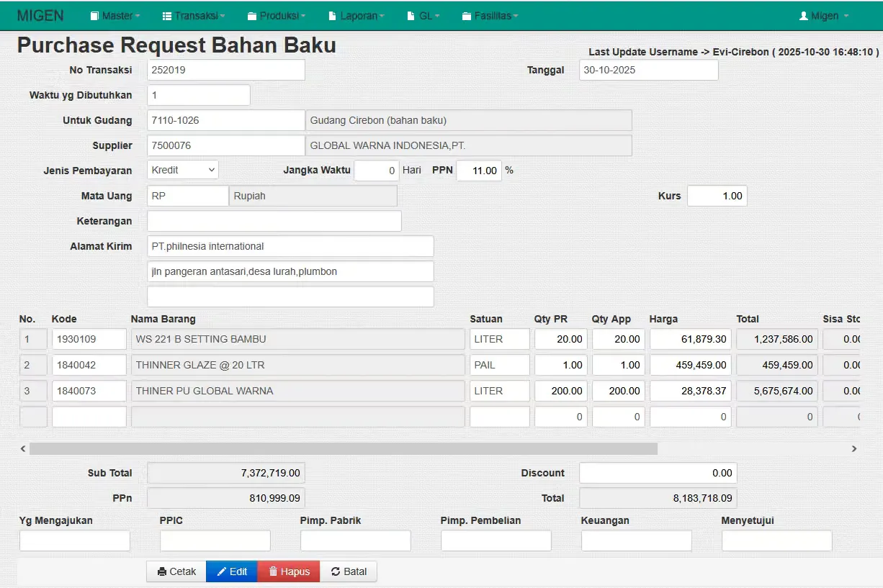This screenshot has width=883, height=588.
Task: Click the Kurs value field
Action: (717, 196)
